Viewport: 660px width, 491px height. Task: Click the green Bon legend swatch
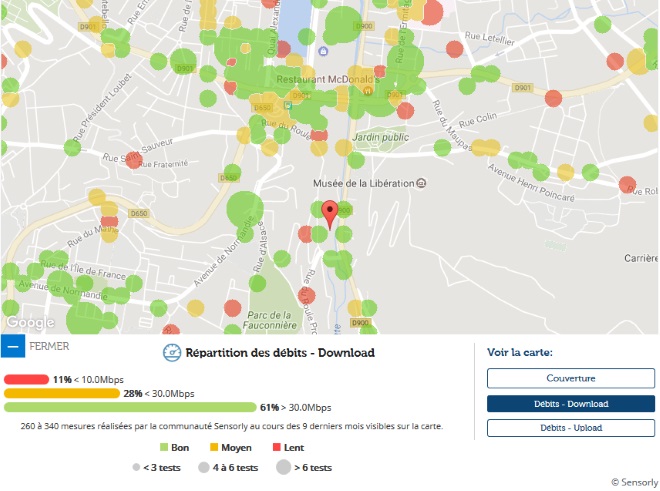click(163, 447)
